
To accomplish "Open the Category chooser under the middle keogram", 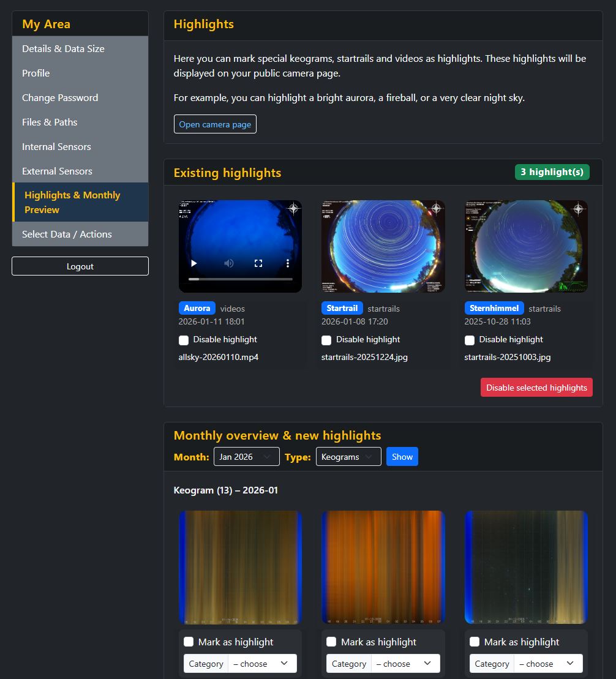I will [405, 663].
